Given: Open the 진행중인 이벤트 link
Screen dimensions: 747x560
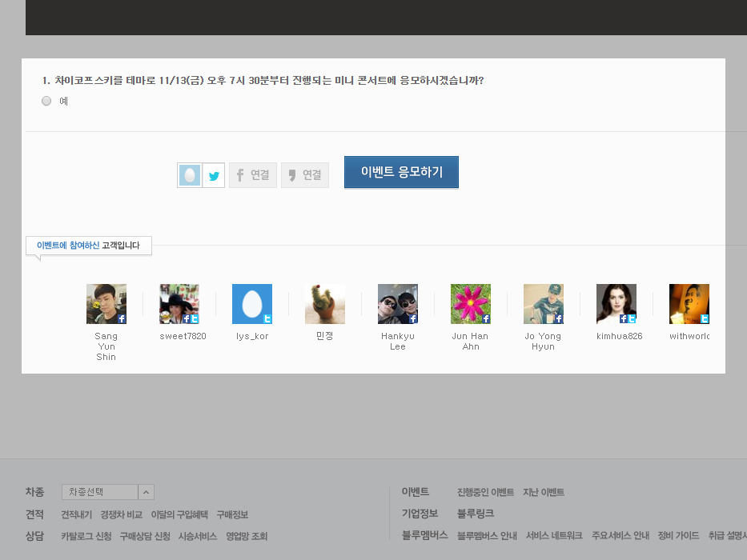Looking at the screenshot, I should pyautogui.click(x=485, y=492).
